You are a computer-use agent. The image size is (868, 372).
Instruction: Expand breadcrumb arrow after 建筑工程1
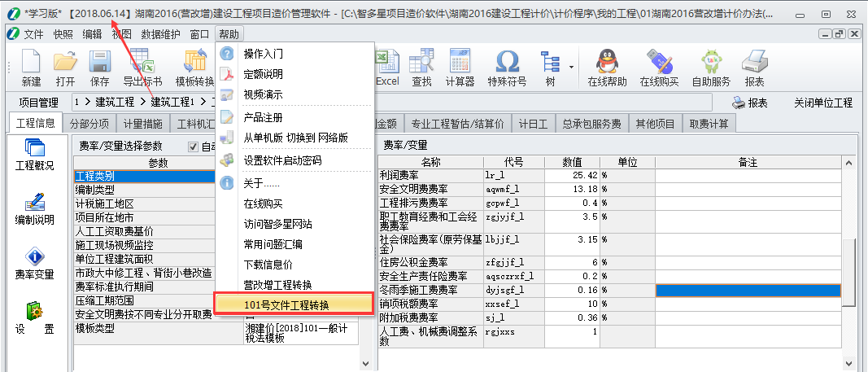[202, 103]
